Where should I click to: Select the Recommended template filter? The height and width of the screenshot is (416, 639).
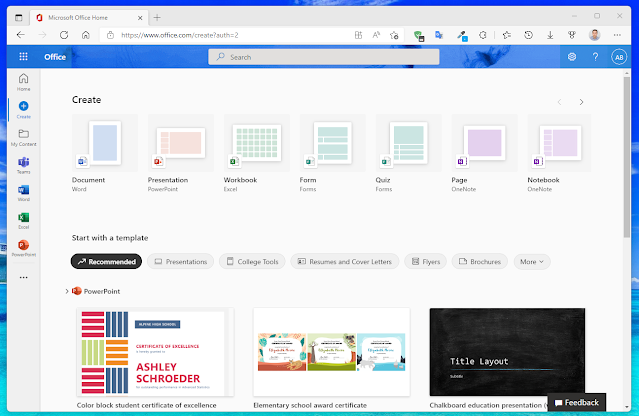(x=106, y=262)
